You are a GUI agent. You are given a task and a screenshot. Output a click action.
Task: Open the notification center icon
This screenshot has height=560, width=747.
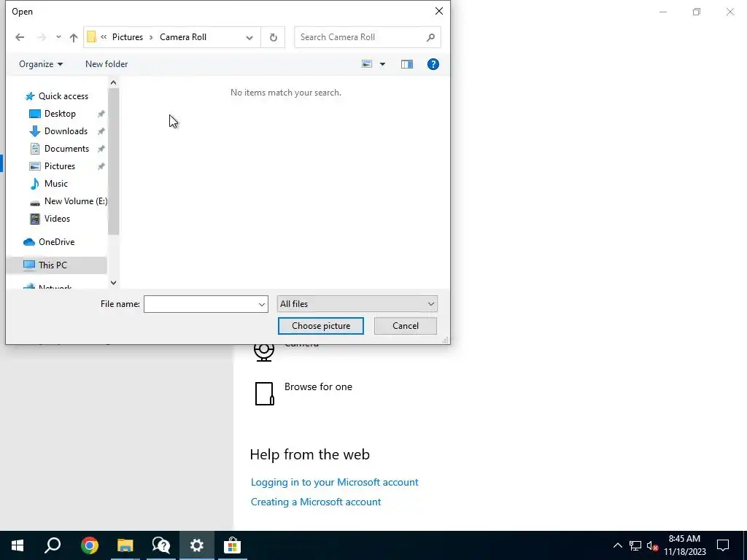coord(723,545)
